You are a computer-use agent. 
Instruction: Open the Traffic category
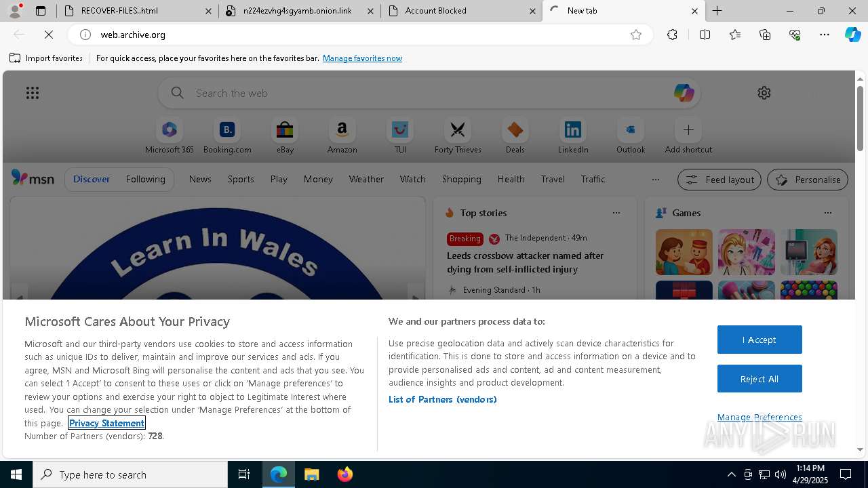coord(593,179)
